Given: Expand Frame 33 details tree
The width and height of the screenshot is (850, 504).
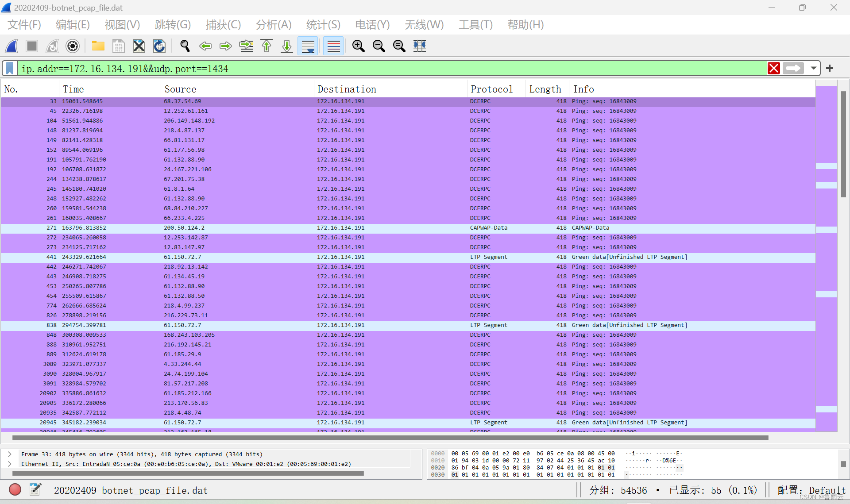Looking at the screenshot, I should [x=10, y=454].
